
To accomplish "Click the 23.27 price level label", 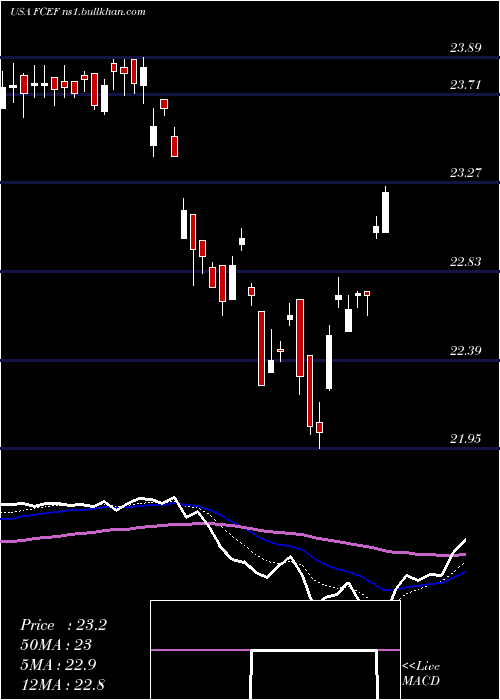I will click(x=466, y=172).
